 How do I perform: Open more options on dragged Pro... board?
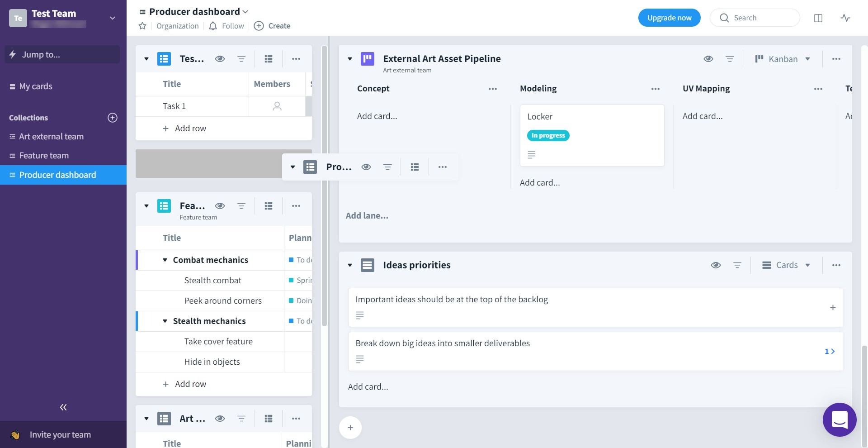point(443,167)
